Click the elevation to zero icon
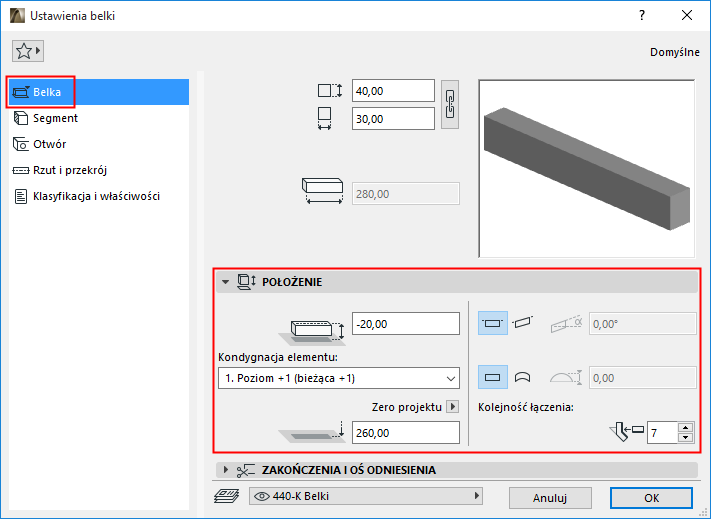Image resolution: width=711 pixels, height=519 pixels. tap(312, 432)
